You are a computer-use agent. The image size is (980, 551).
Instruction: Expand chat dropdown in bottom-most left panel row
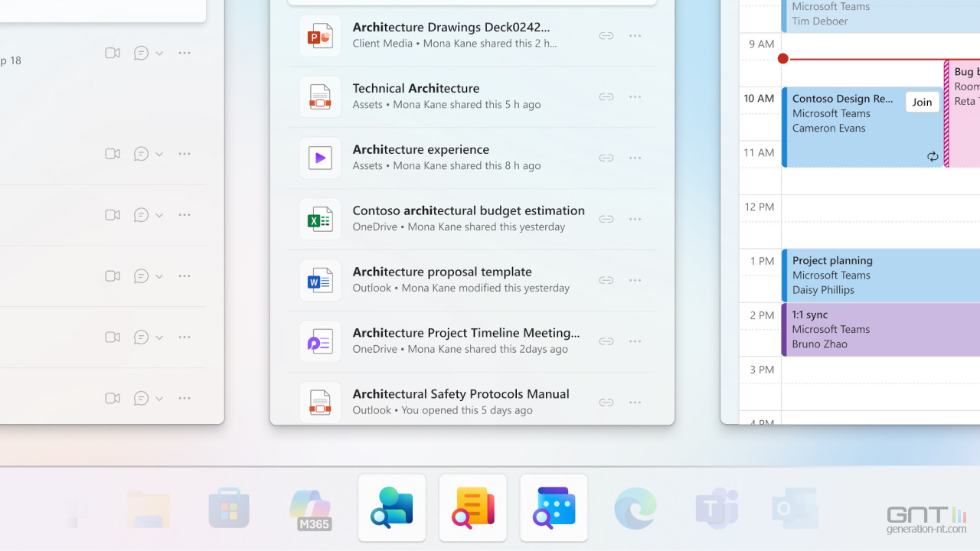click(x=159, y=399)
